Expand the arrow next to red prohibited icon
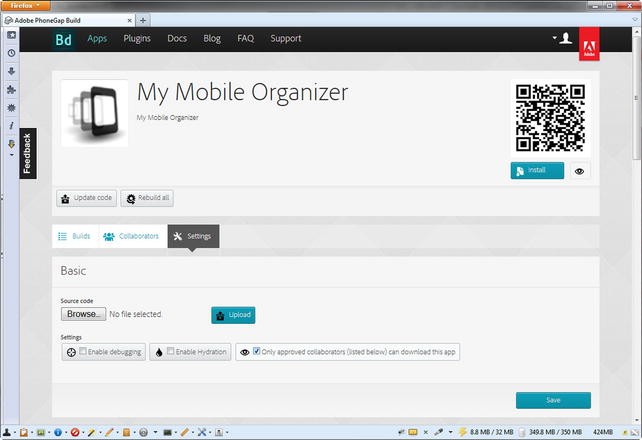642x440 pixels. click(83, 432)
